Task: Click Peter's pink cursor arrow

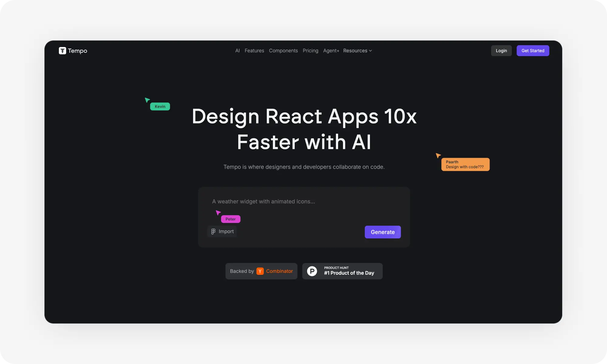Action: [x=218, y=212]
